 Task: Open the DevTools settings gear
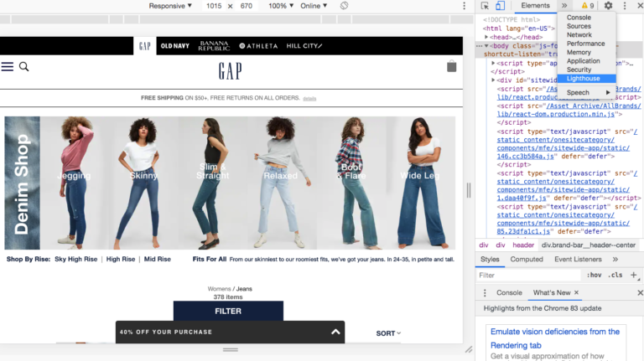608,6
